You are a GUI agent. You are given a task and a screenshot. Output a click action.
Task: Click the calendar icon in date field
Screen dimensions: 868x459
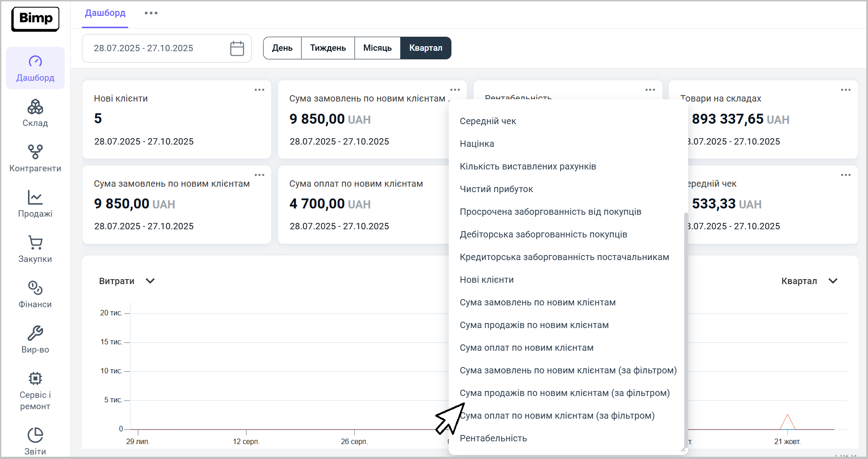pos(237,48)
